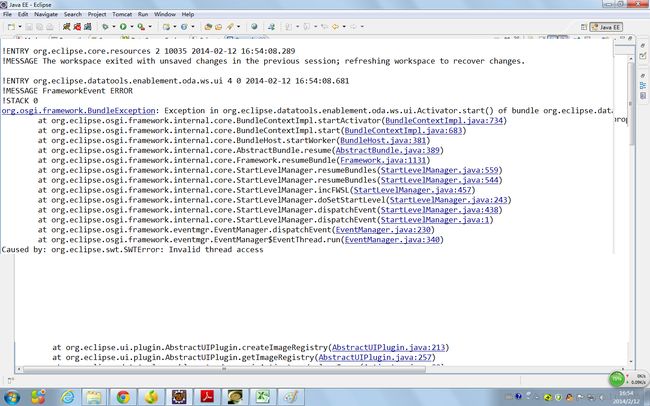Open the StartLevelManager.java:457 link
Image resolution: width=650 pixels, height=406 pixels.
pos(412,190)
